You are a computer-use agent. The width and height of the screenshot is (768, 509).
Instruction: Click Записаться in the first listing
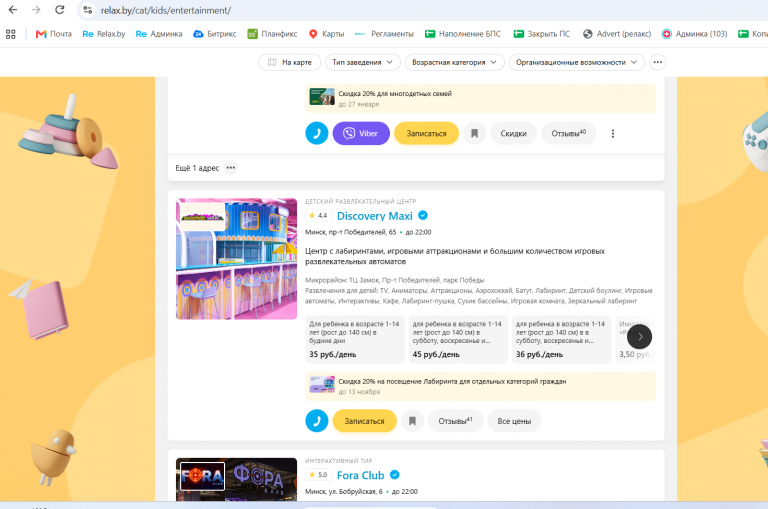tap(426, 133)
